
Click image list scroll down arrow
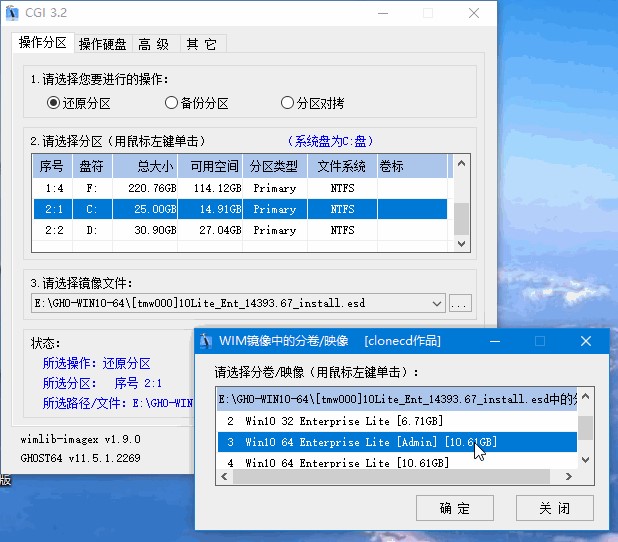[x=586, y=460]
